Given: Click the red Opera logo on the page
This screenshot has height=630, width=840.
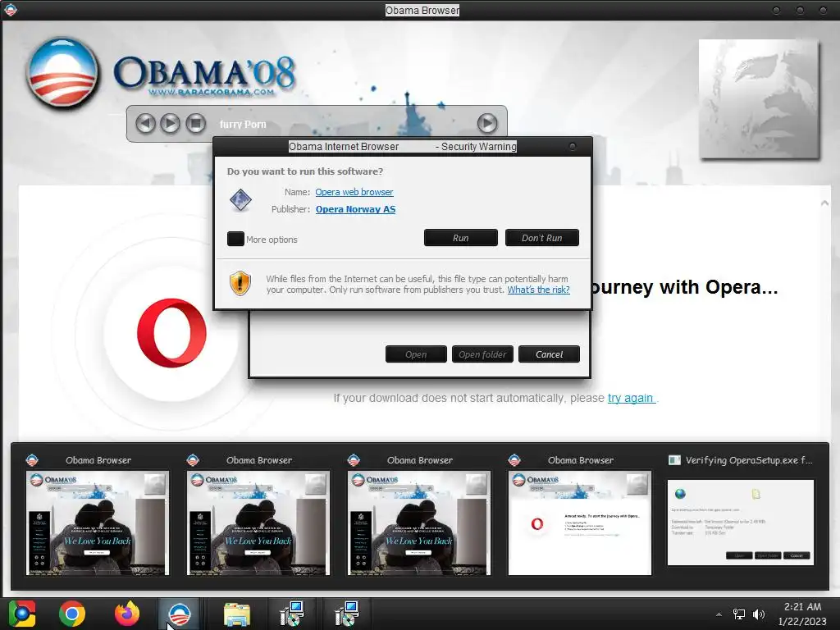Looking at the screenshot, I should [171, 333].
